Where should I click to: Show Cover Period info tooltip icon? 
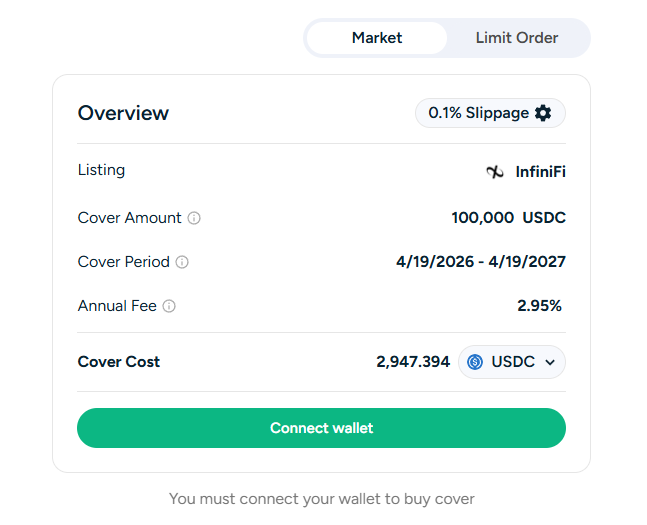tap(182, 262)
